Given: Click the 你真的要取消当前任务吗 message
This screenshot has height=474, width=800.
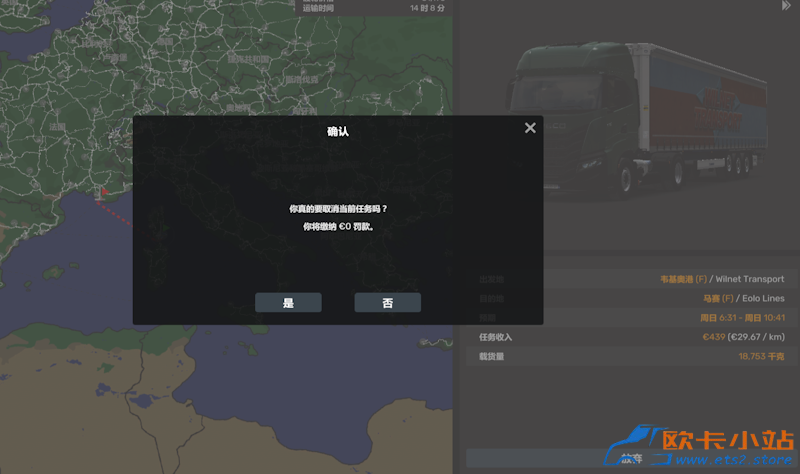Looking at the screenshot, I should coord(338,209).
